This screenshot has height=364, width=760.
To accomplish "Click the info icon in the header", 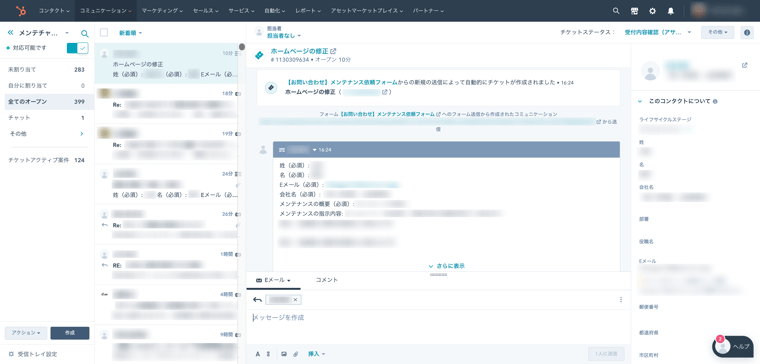I will [x=746, y=32].
